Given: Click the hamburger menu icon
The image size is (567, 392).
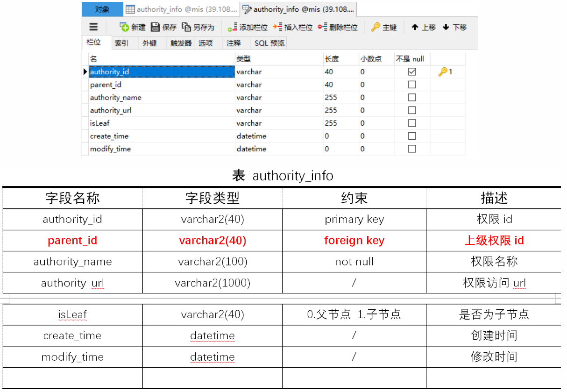Looking at the screenshot, I should [x=94, y=27].
